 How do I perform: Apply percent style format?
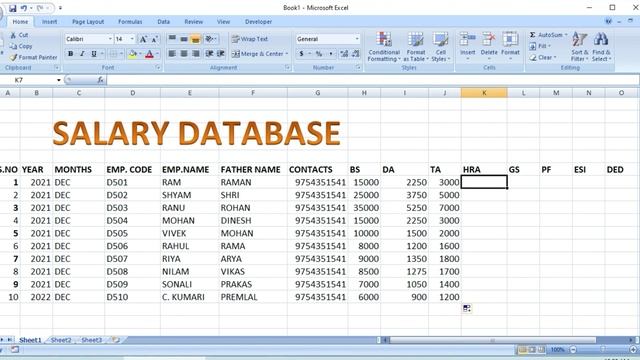coord(319,54)
